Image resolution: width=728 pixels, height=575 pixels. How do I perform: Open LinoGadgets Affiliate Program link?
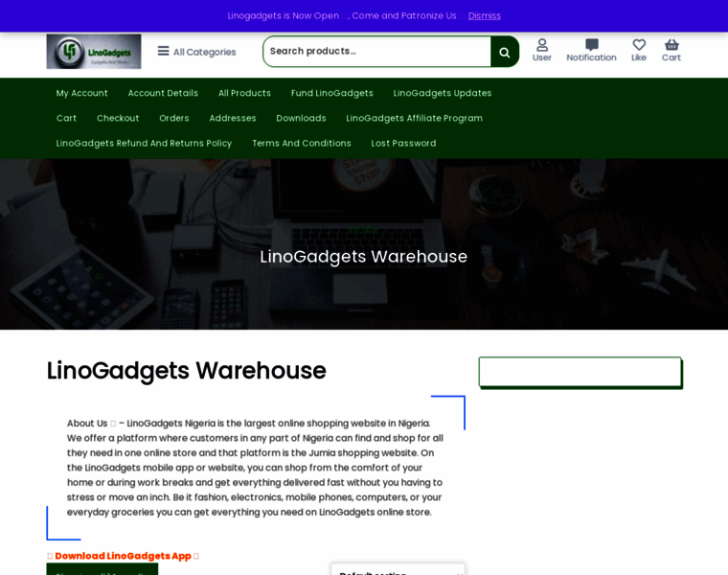tap(414, 118)
